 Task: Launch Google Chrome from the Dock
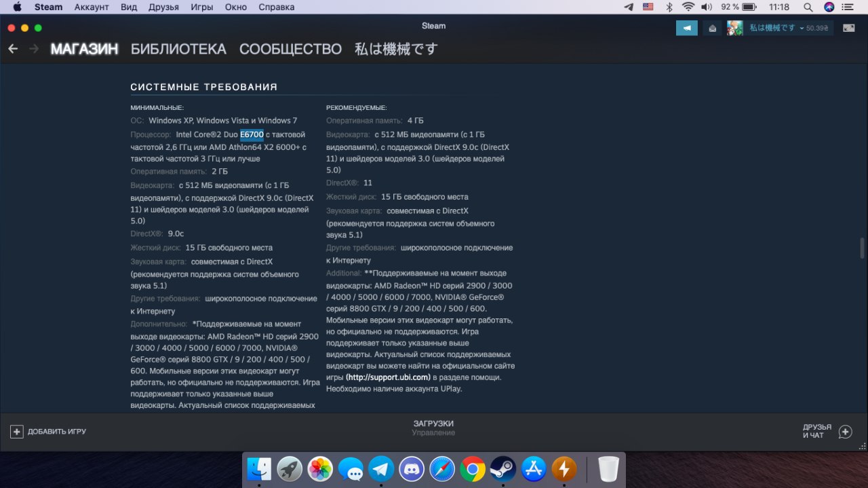(473, 469)
